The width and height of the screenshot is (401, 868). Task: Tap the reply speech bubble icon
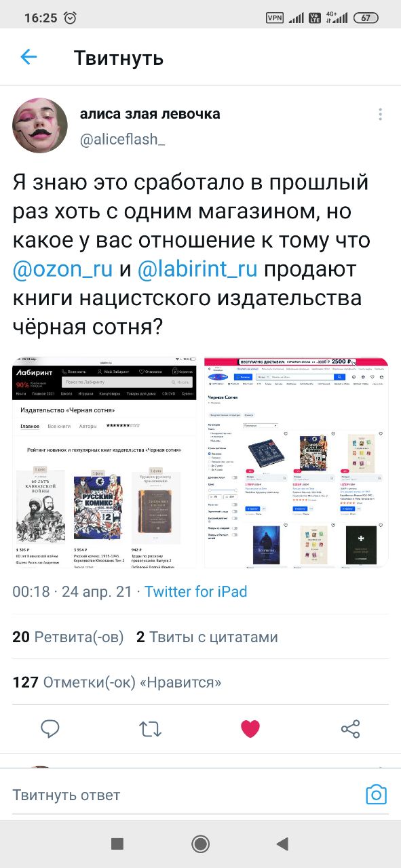pos(50,729)
